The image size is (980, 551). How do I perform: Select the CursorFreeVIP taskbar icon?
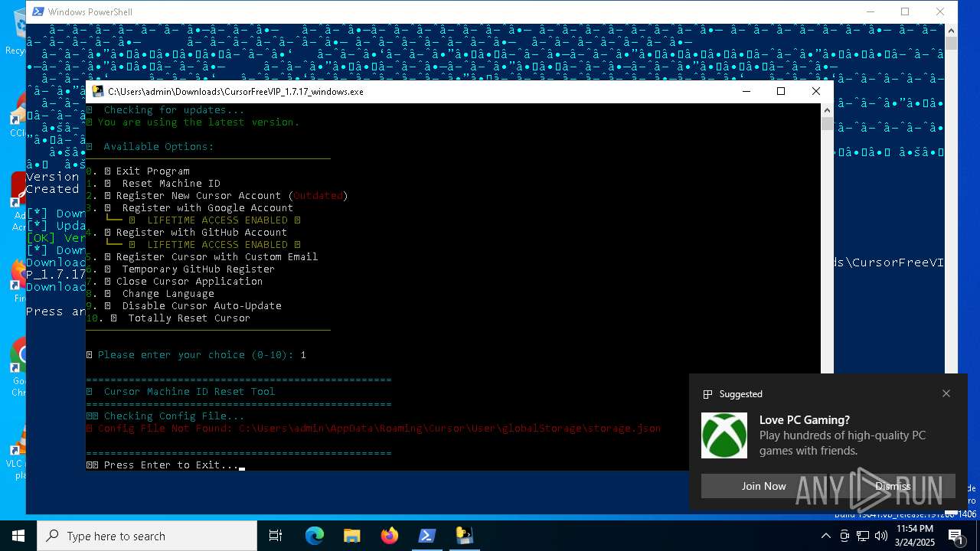point(465,536)
